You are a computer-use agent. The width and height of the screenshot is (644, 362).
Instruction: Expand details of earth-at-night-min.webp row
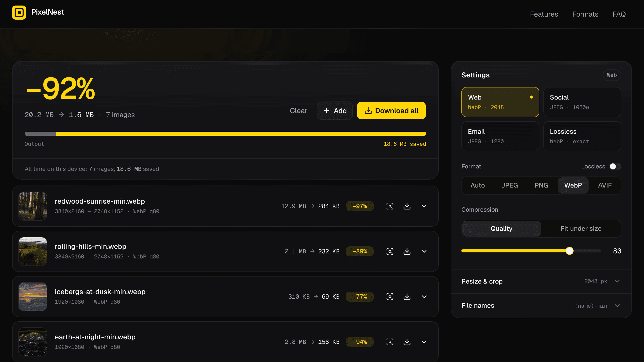pyautogui.click(x=424, y=342)
